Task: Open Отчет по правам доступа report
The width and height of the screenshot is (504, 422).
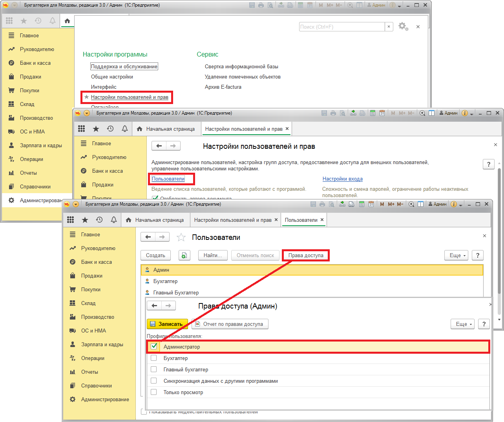Action: (230, 324)
